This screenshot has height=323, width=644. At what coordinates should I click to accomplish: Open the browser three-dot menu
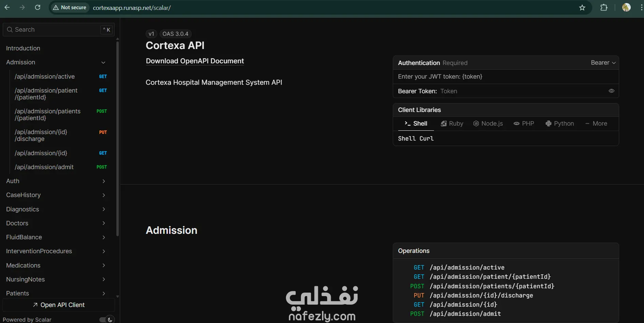pos(641,7)
